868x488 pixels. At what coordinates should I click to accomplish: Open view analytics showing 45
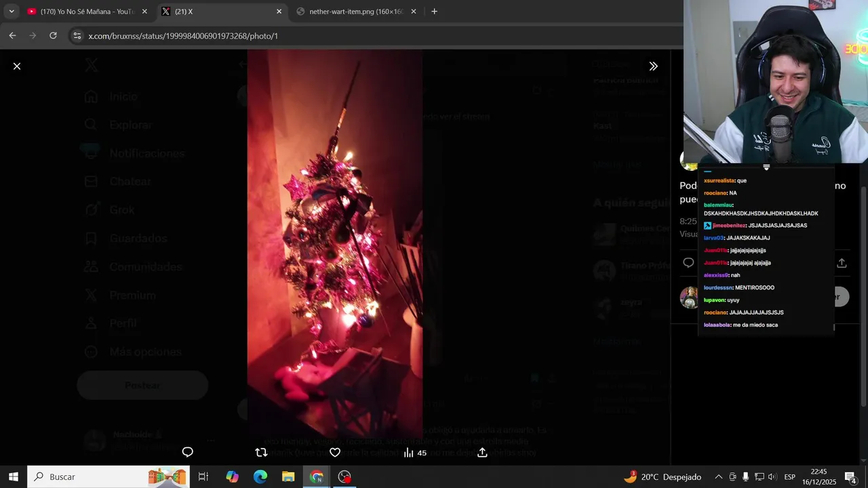click(415, 452)
